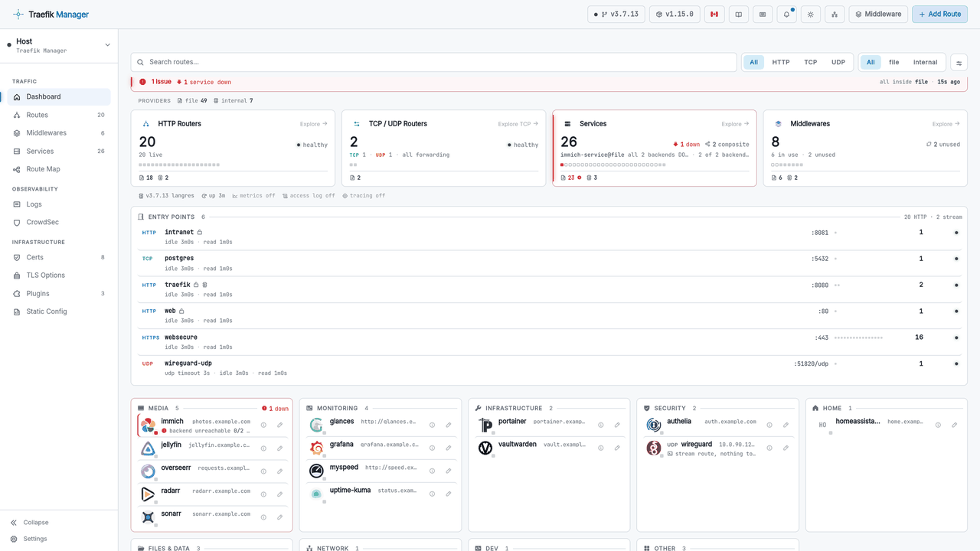Click the sonarr app icon
The width and height of the screenshot is (980, 551).
pyautogui.click(x=148, y=517)
